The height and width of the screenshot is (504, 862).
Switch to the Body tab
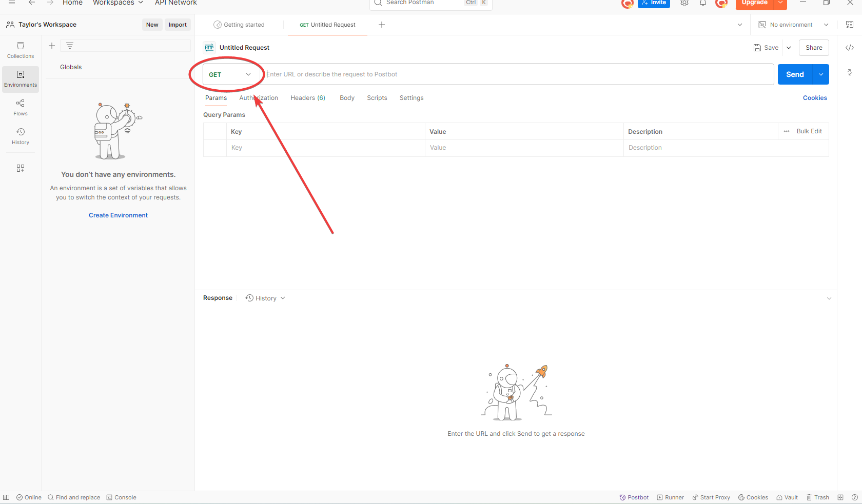coord(347,98)
